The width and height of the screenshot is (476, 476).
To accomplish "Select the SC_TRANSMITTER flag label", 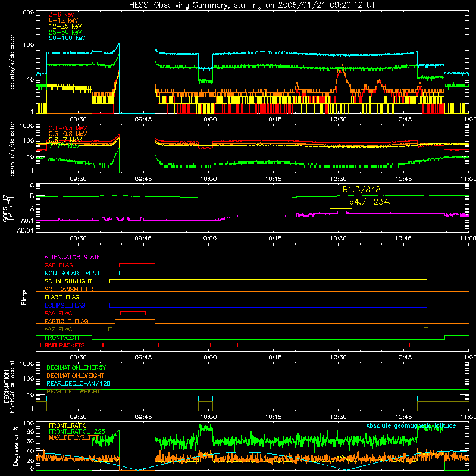I will point(68,289).
